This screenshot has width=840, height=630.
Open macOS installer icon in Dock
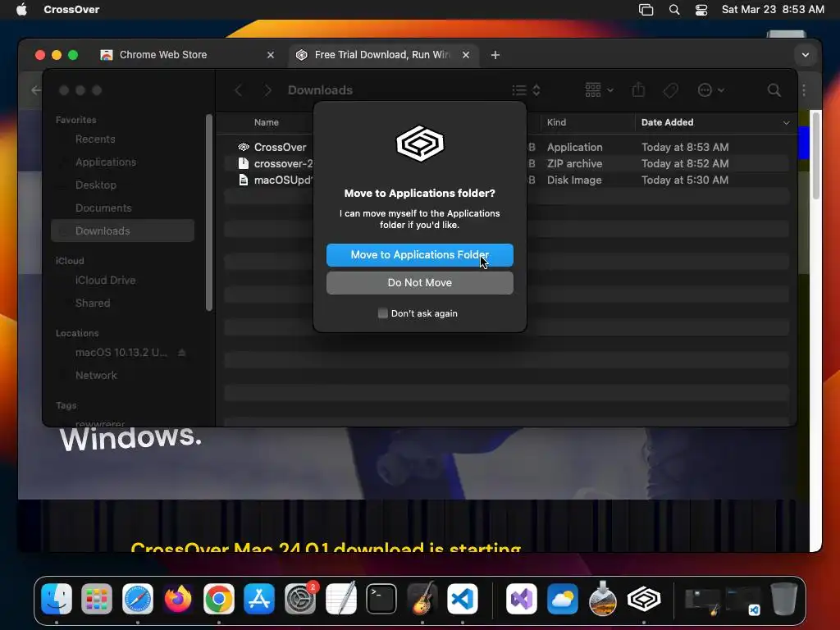603,598
